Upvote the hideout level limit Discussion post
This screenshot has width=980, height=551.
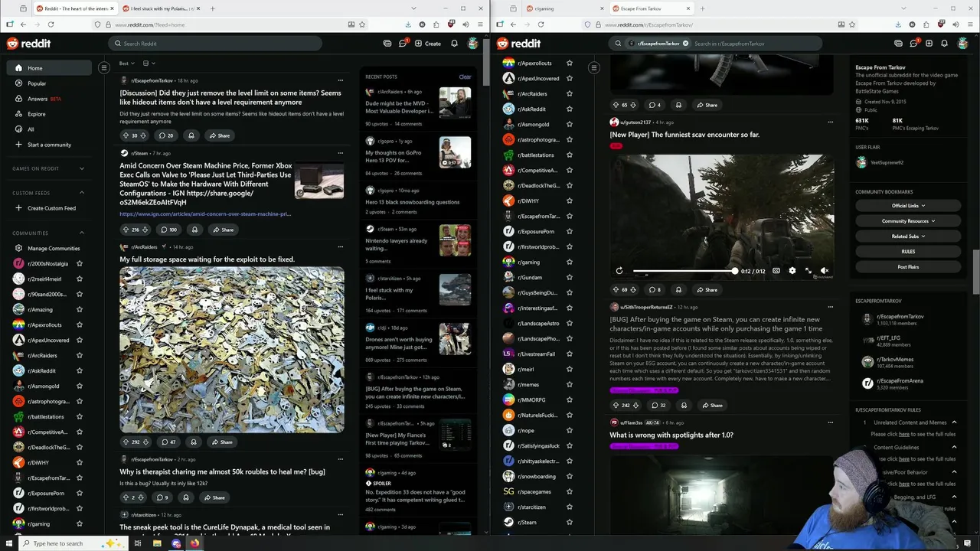tap(126, 135)
